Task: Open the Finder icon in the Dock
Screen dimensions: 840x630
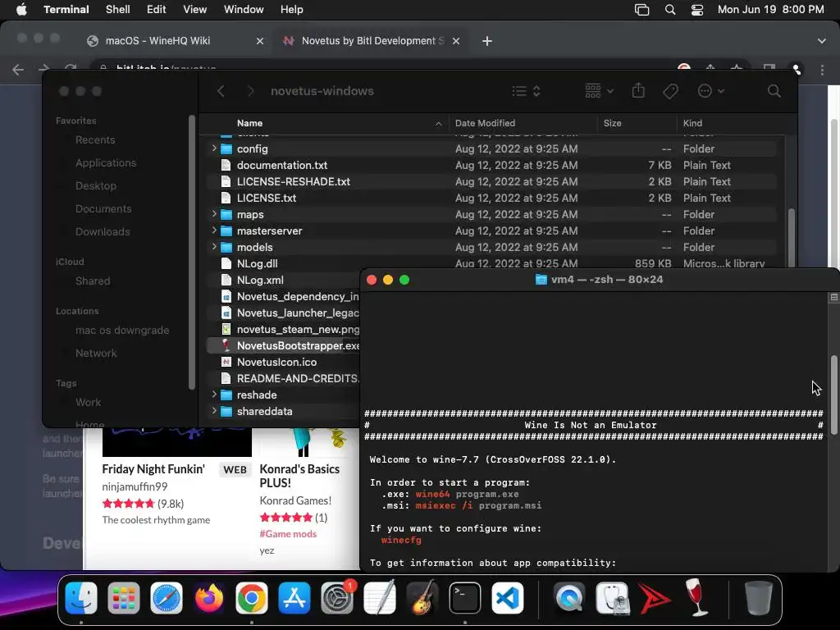Action: click(x=81, y=598)
